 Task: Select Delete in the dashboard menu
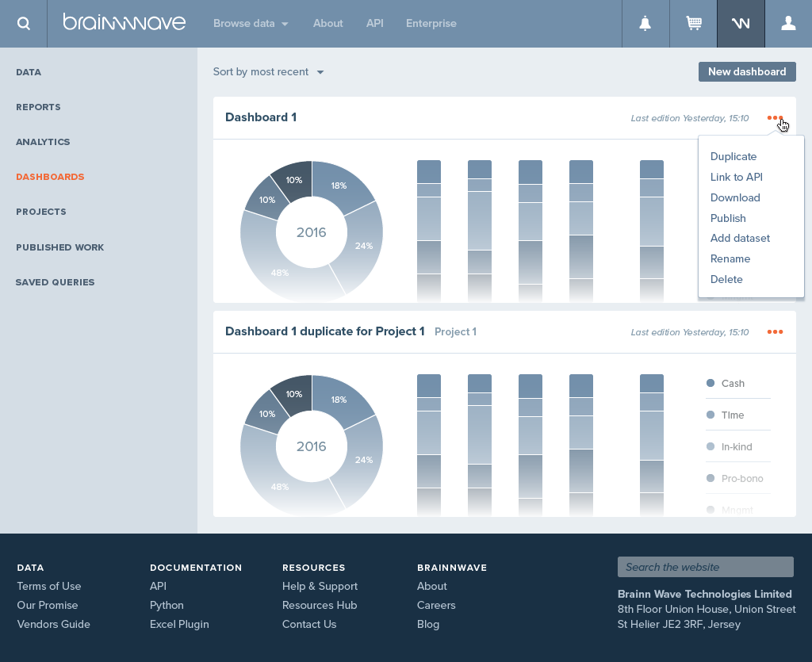726,280
